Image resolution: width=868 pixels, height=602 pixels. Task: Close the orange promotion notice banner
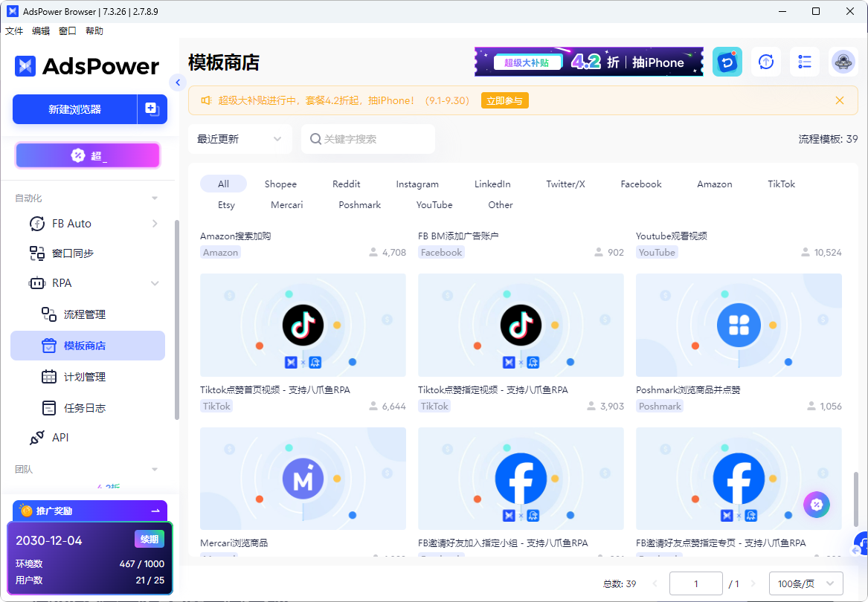coord(840,100)
